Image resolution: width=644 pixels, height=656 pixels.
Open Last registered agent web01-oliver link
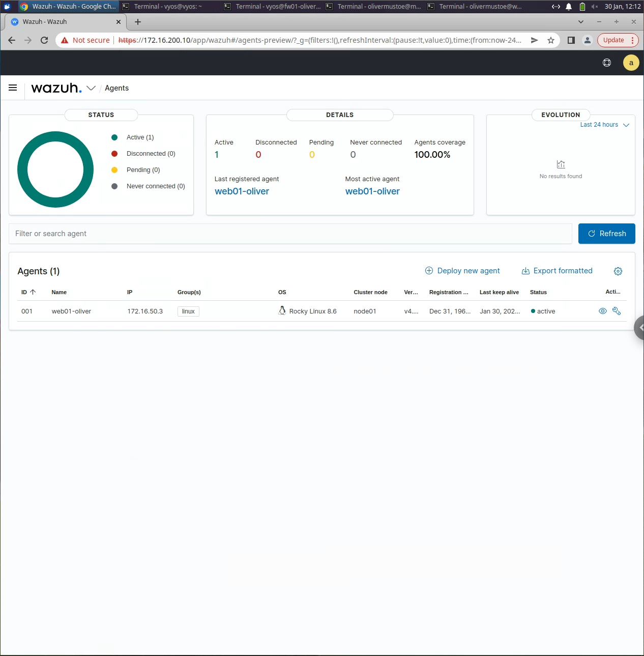(242, 191)
